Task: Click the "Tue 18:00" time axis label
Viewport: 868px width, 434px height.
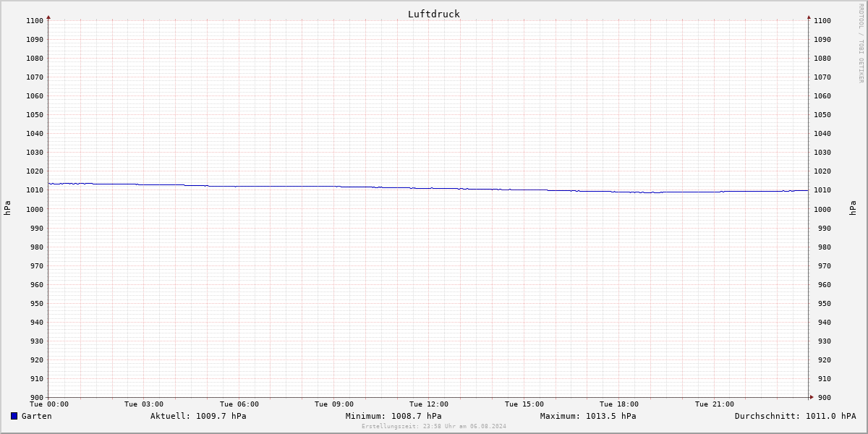Action: pos(619,404)
